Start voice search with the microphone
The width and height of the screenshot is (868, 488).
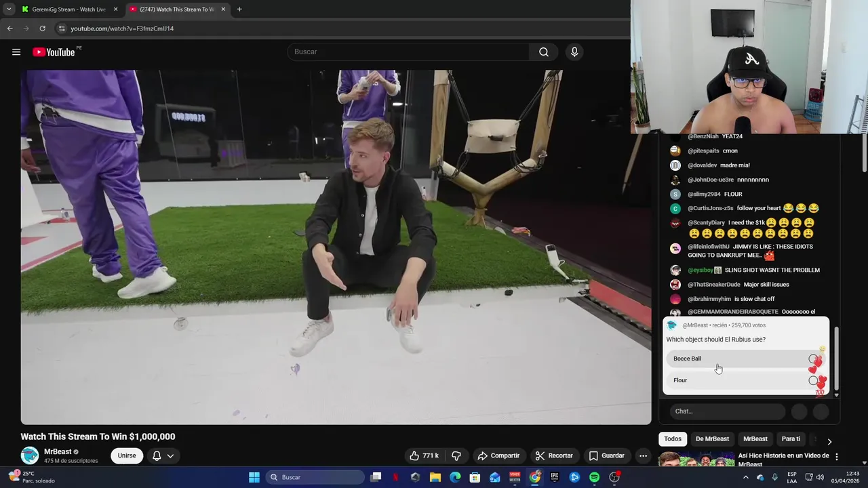pos(574,52)
